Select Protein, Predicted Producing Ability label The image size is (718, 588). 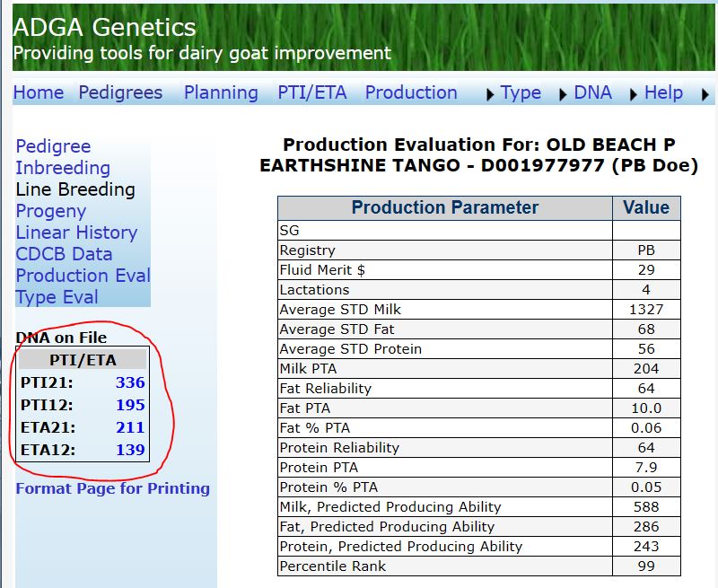[x=400, y=547]
